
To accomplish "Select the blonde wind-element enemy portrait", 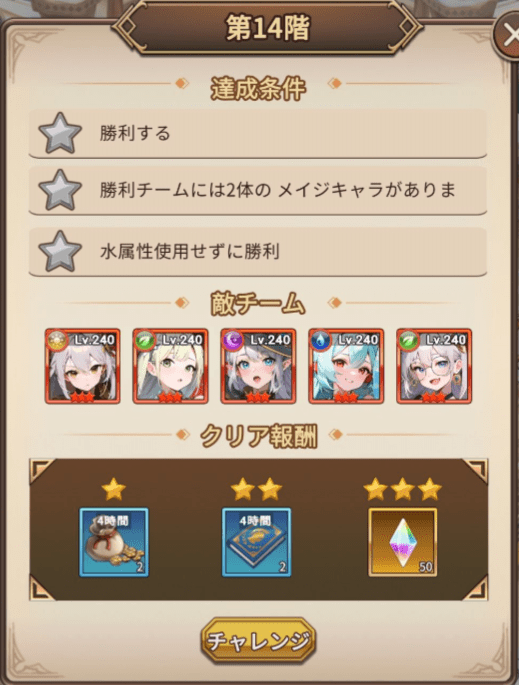I will [x=170, y=367].
